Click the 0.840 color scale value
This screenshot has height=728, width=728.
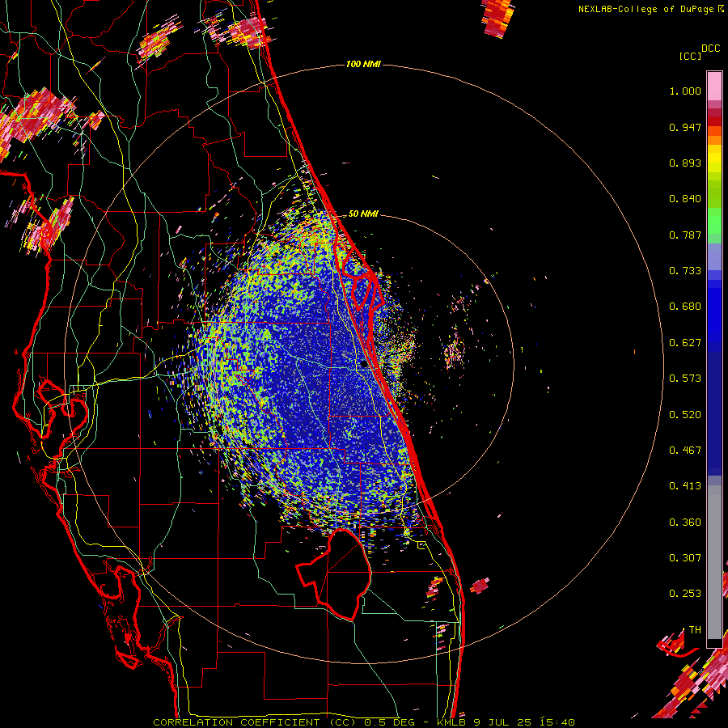[685, 199]
